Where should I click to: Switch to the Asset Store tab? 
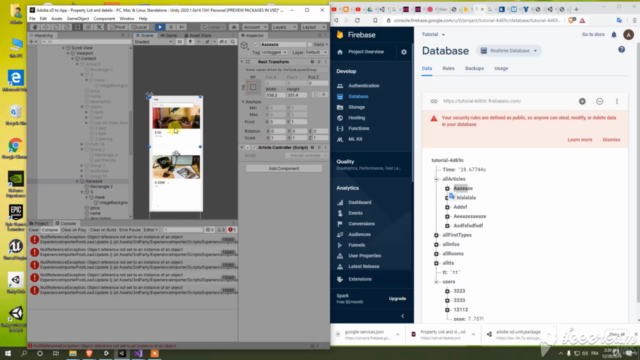[198, 36]
